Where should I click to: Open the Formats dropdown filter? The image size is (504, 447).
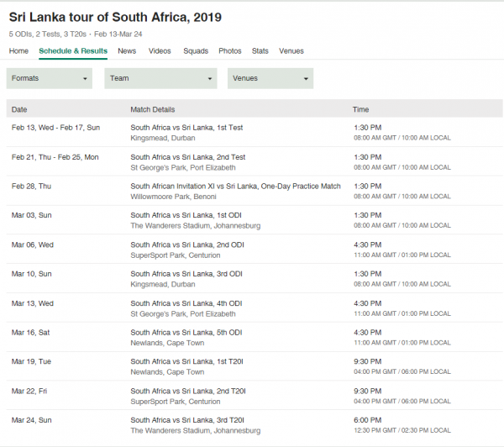pyautogui.click(x=50, y=78)
